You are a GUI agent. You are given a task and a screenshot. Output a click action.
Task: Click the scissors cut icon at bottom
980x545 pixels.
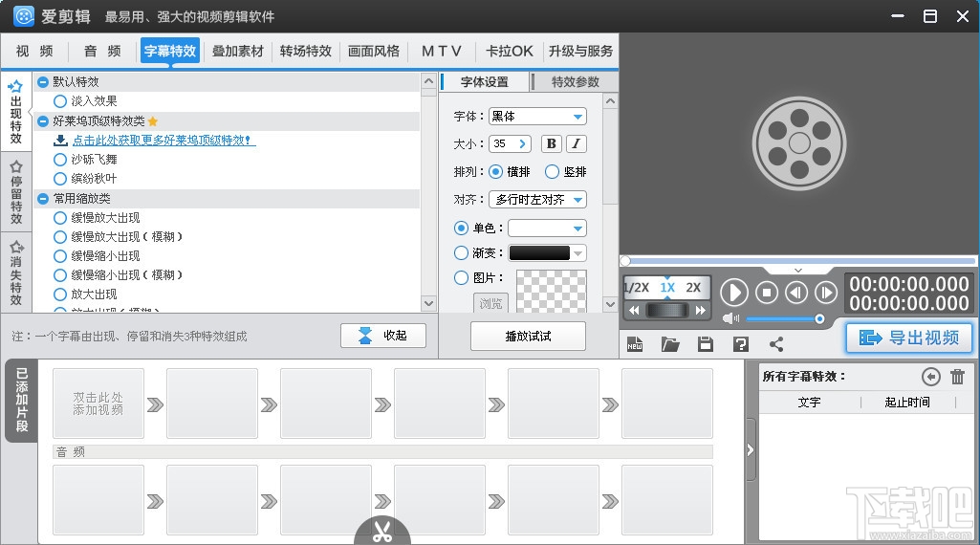tap(382, 532)
